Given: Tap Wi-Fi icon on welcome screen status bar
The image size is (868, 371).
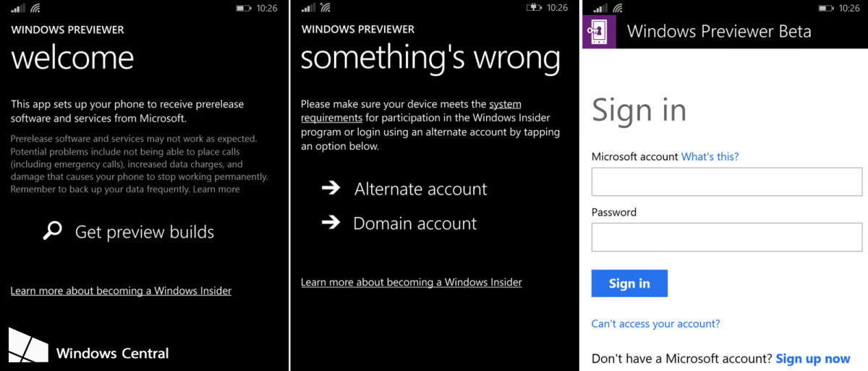Looking at the screenshot, I should tap(35, 8).
